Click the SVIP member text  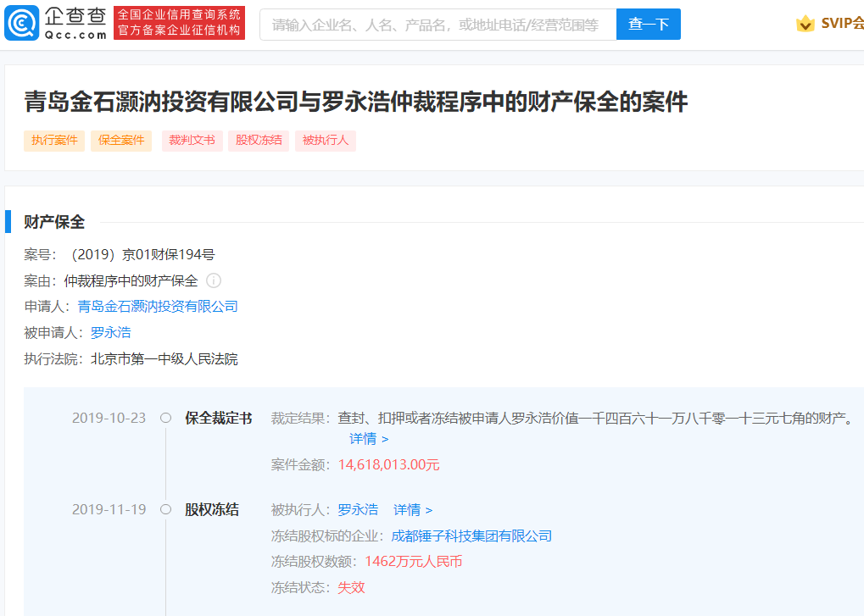[842, 23]
